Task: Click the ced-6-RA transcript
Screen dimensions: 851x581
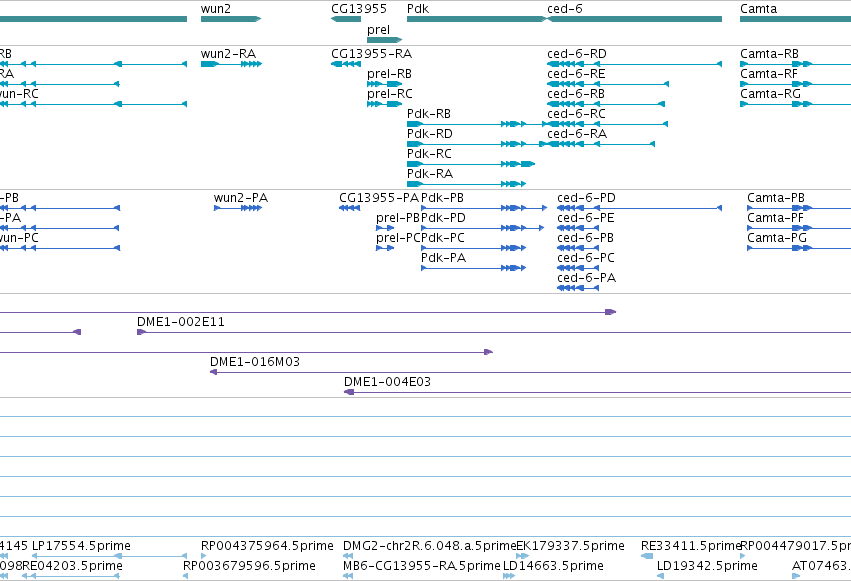Action: 601,144
